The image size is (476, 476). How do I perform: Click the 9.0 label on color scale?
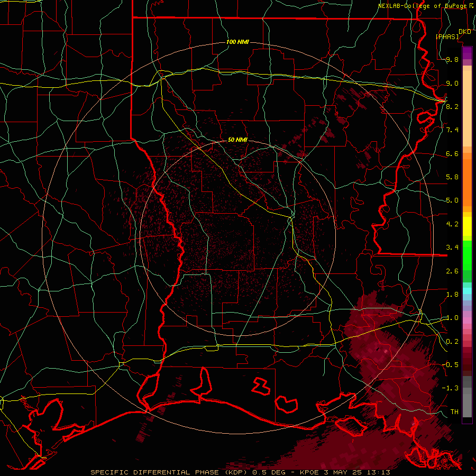point(452,83)
